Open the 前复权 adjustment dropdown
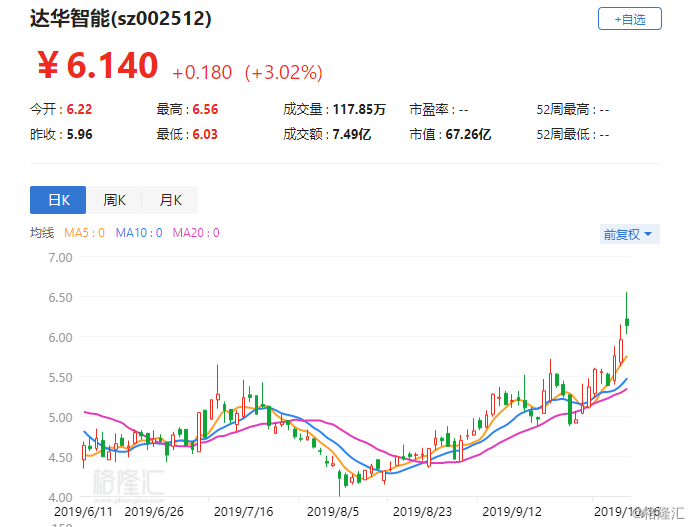Image resolution: width=692 pixels, height=527 pixels. [629, 234]
